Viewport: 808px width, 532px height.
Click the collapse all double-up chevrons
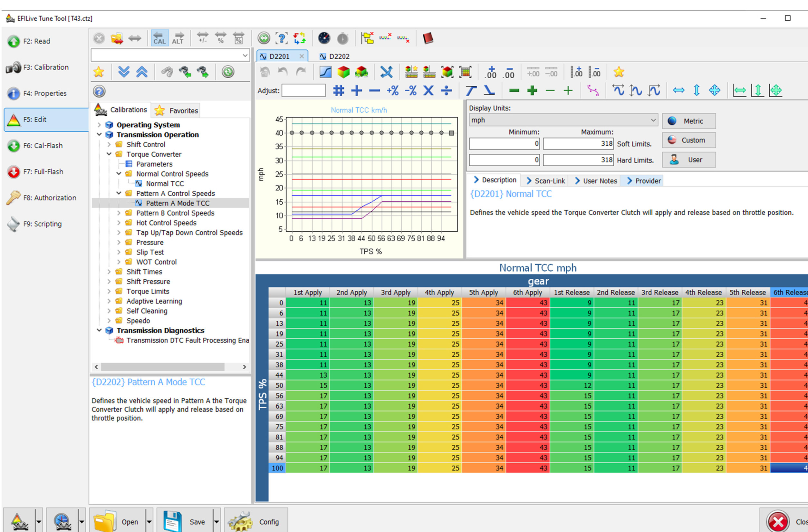(x=142, y=72)
